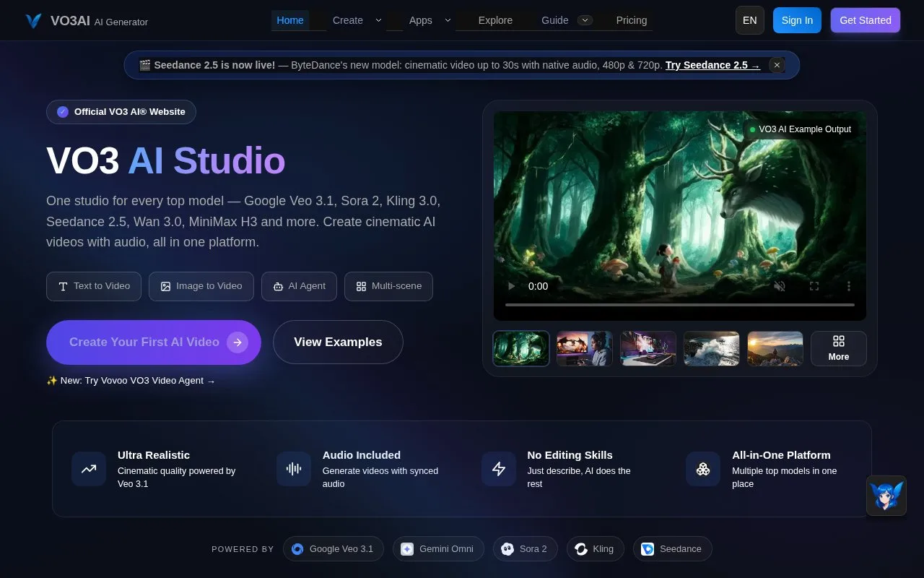Screen dimensions: 924x578
Task: Click the All-in-One Platform icon
Action: pos(703,469)
